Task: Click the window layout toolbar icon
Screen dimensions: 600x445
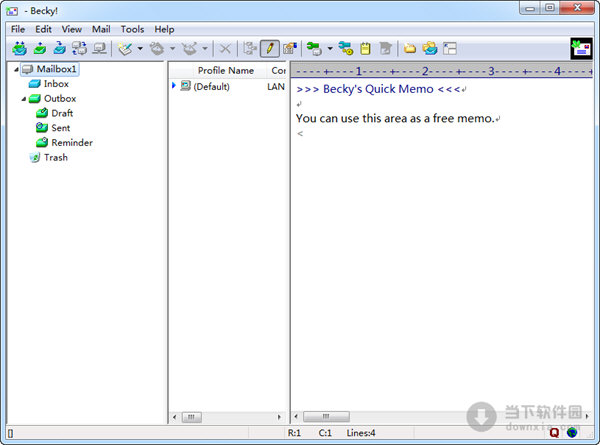Action: pyautogui.click(x=450, y=49)
